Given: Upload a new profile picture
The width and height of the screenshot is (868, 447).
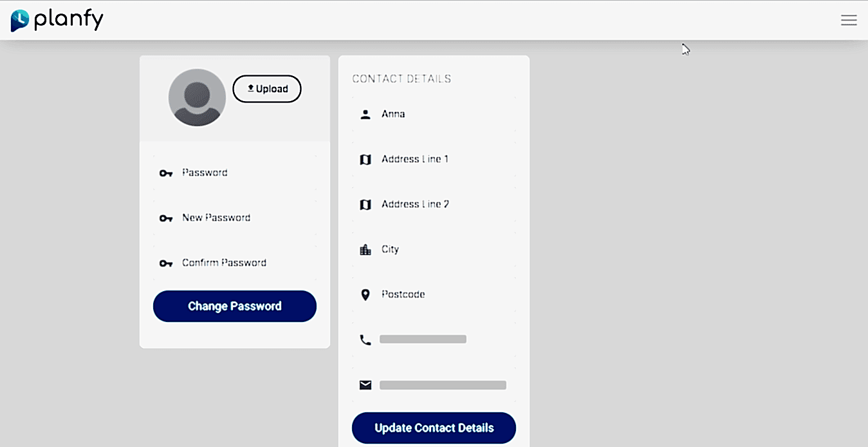Looking at the screenshot, I should coord(267,89).
